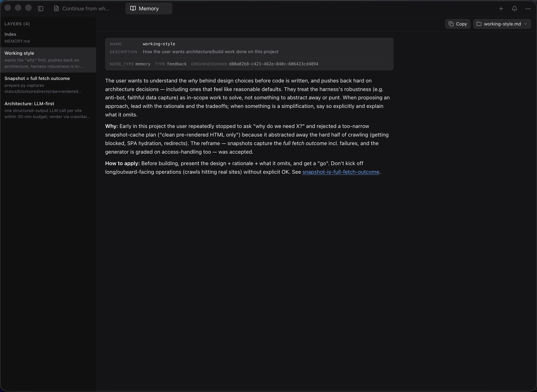Image resolution: width=537 pixels, height=392 pixels.
Task: Click the "How to apply:" heading text
Action: (122, 163)
